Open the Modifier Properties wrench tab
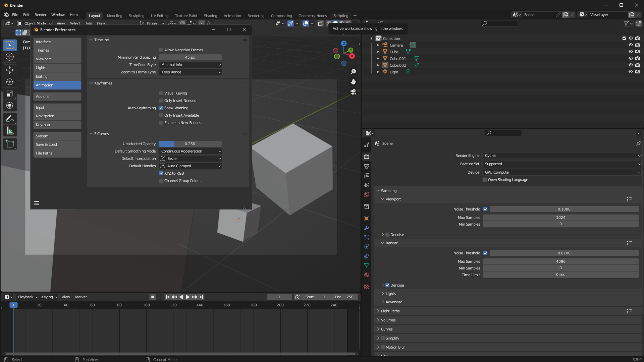This screenshot has height=362, width=644. 367,228
